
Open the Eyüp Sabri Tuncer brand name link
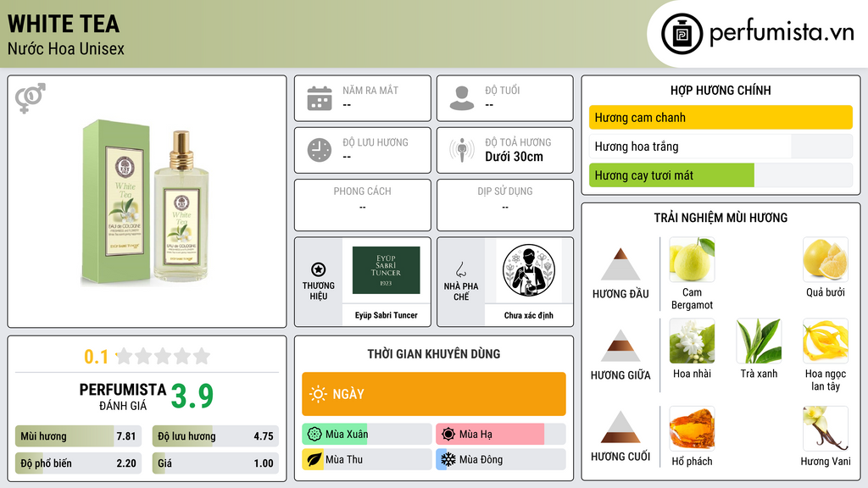tap(386, 315)
